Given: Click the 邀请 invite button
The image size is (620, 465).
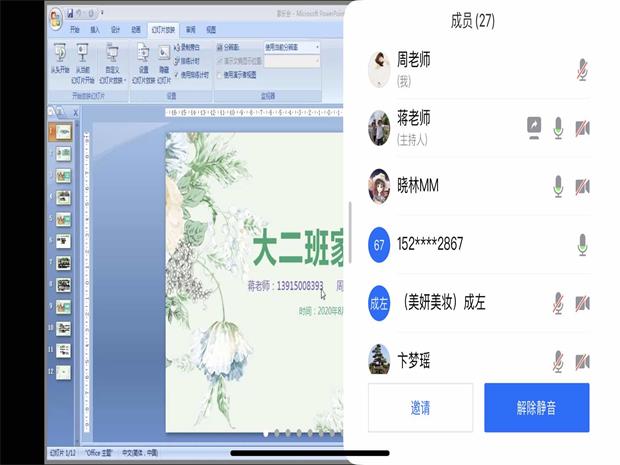Looking at the screenshot, I should pos(420,408).
